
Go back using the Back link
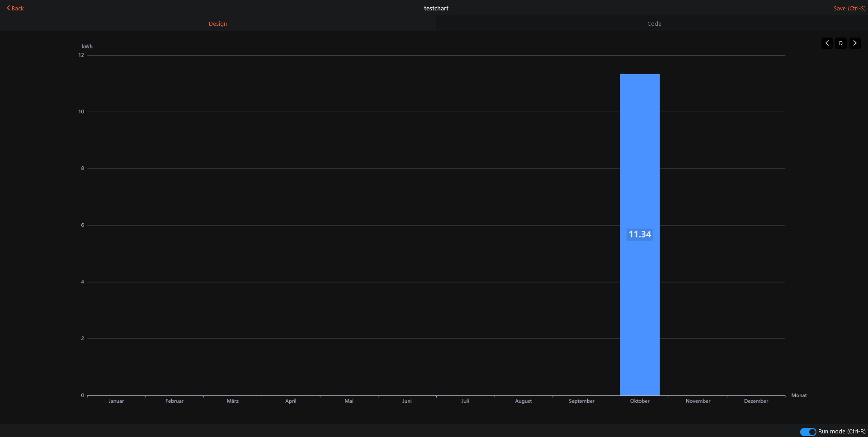pos(15,8)
